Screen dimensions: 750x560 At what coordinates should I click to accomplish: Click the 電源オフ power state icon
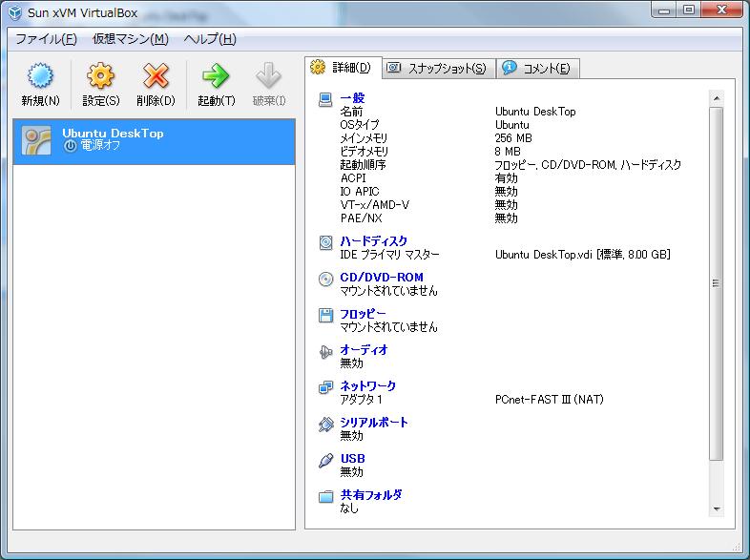pos(70,146)
